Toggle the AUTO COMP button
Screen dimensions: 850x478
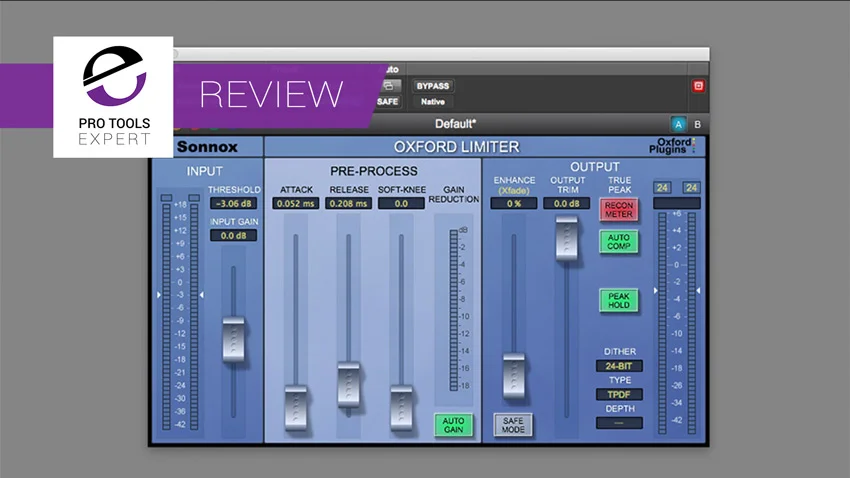pos(619,242)
